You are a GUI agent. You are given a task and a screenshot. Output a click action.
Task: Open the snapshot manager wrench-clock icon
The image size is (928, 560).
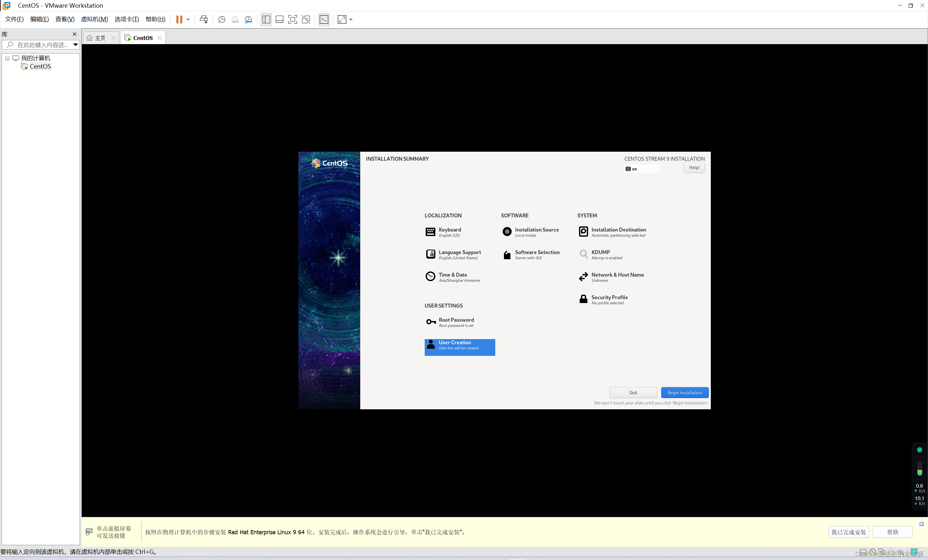point(248,20)
